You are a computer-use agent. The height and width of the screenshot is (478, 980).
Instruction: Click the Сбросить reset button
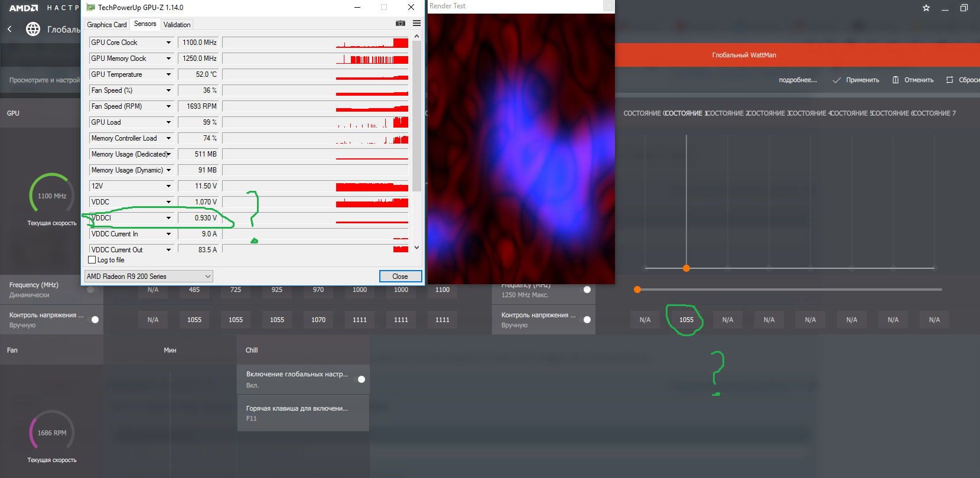click(x=963, y=80)
